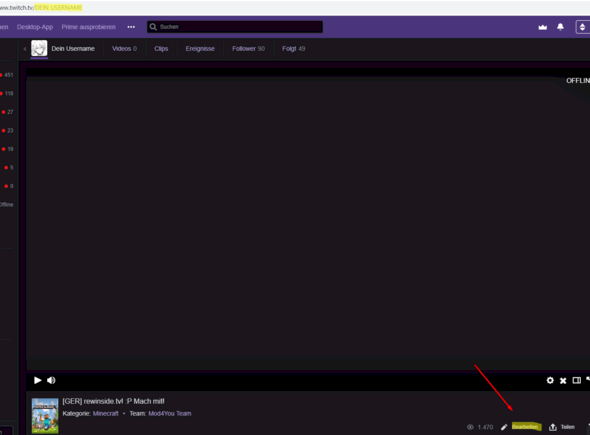
Task: Type in the Suchen search field
Action: click(x=235, y=27)
